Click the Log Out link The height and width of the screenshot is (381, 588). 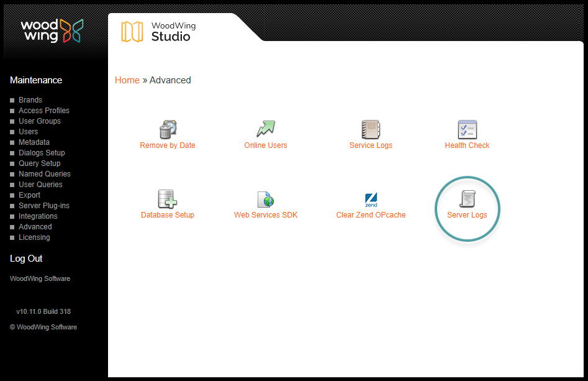click(x=26, y=259)
